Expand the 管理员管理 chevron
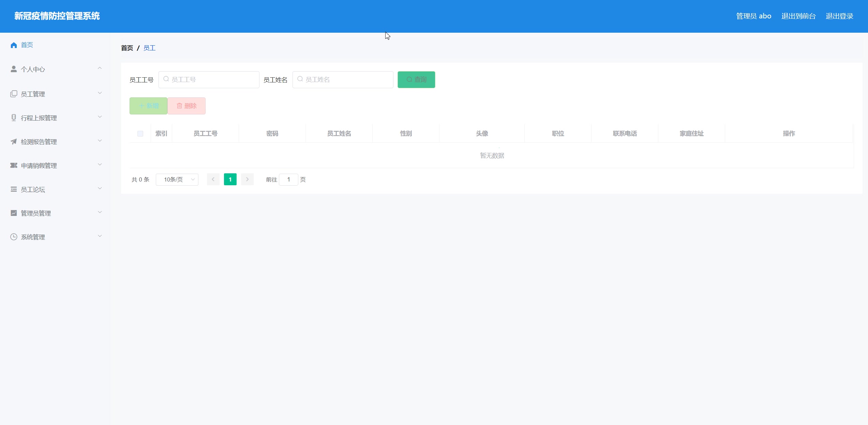 click(100, 212)
